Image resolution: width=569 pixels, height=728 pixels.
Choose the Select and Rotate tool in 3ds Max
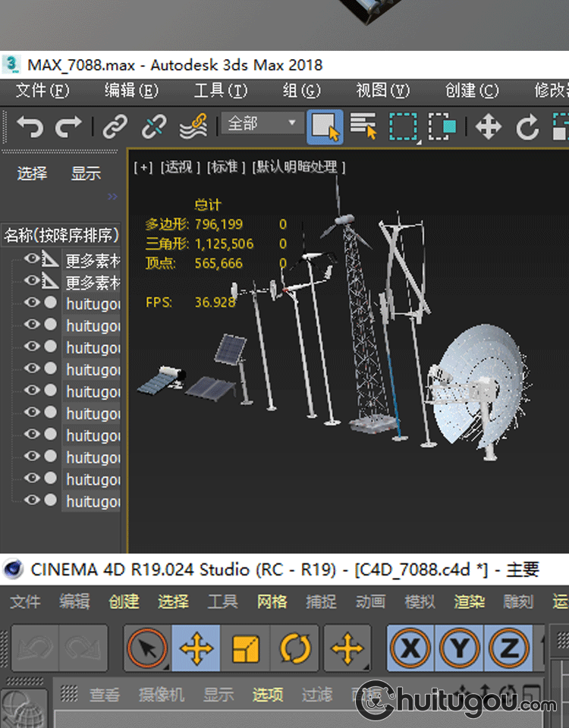pos(527,126)
